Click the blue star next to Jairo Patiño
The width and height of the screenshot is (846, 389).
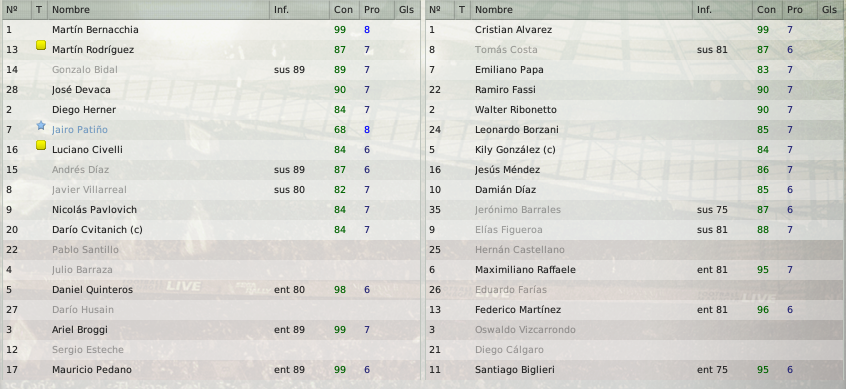pos(41,126)
